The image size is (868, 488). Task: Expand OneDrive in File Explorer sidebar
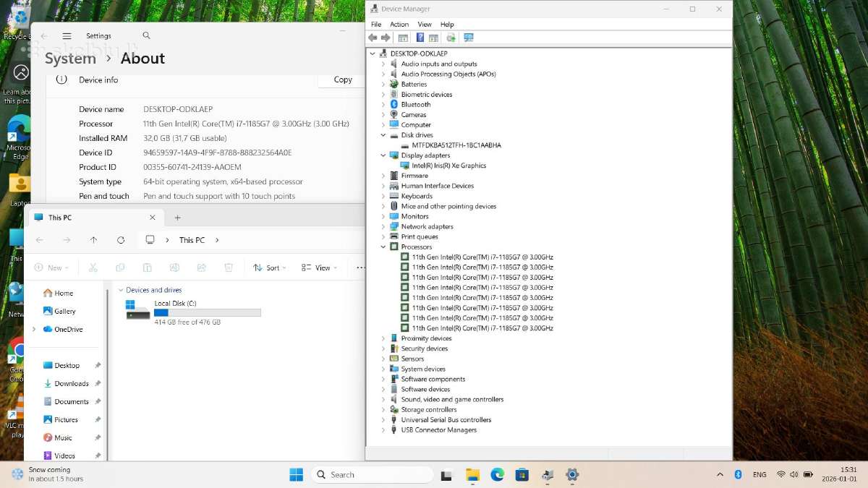click(x=33, y=329)
